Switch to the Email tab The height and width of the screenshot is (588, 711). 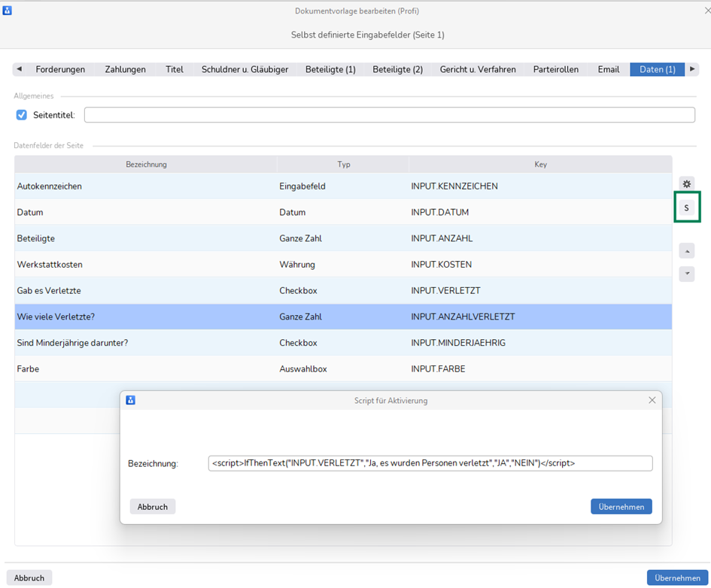coord(609,69)
